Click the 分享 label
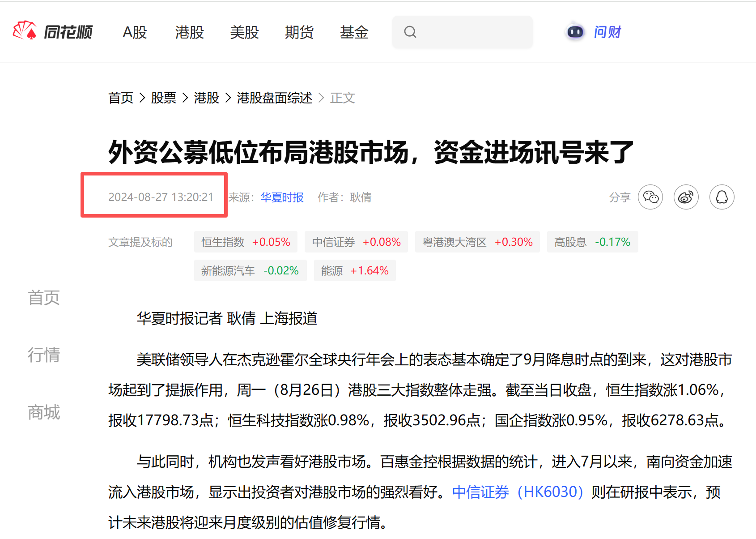The image size is (756, 539). [620, 197]
